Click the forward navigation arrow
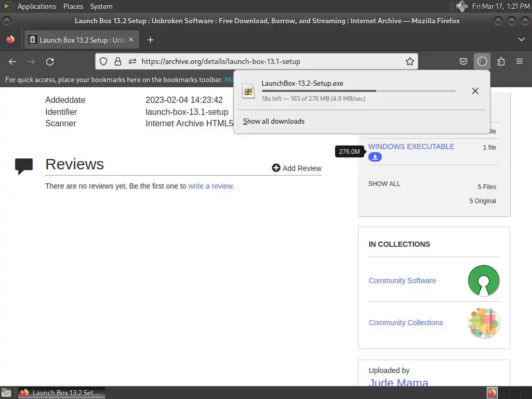The height and width of the screenshot is (399, 532). point(31,61)
